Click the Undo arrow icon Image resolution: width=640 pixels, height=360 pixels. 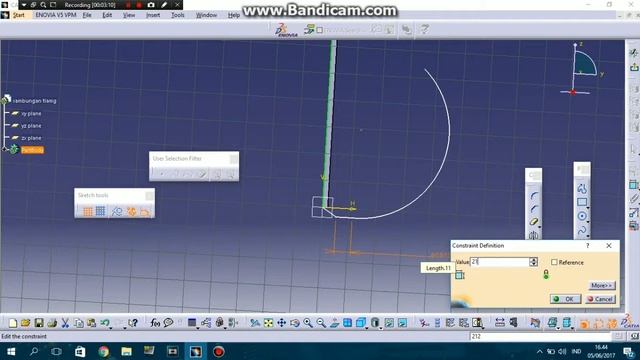104,323
